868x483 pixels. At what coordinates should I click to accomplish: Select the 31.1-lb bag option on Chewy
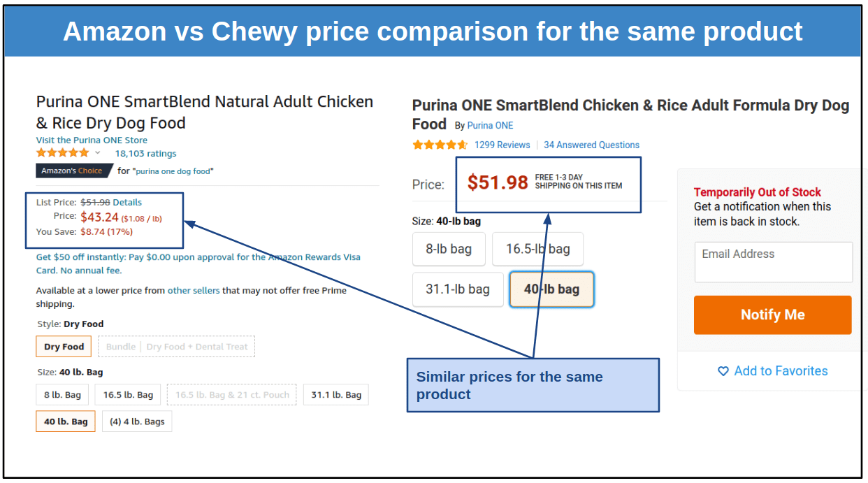click(x=458, y=289)
